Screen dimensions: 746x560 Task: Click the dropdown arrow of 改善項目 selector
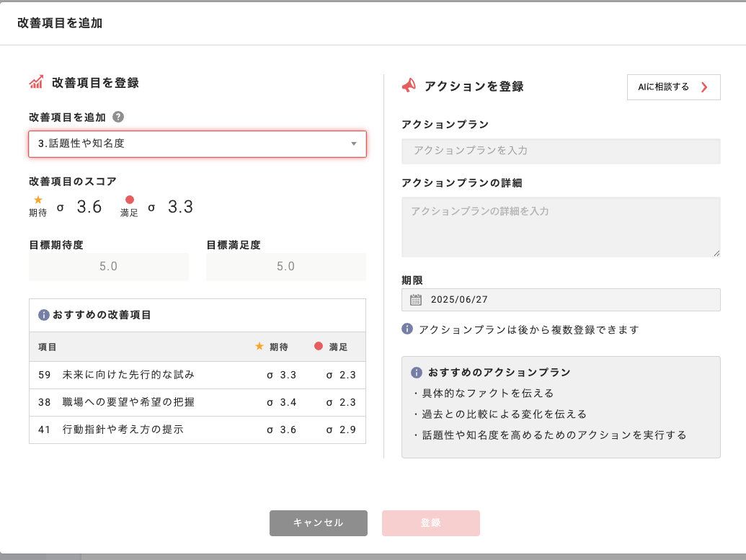(x=354, y=144)
